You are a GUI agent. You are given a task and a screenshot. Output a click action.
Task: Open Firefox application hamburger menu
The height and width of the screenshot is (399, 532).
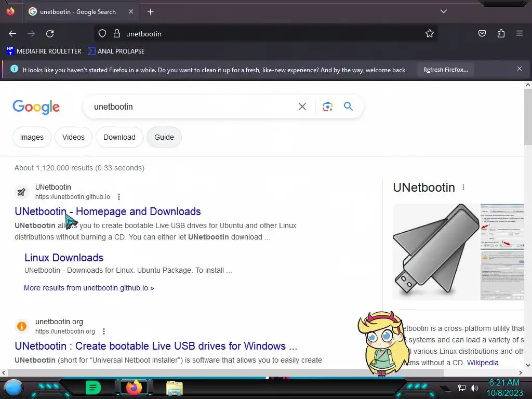(x=520, y=33)
